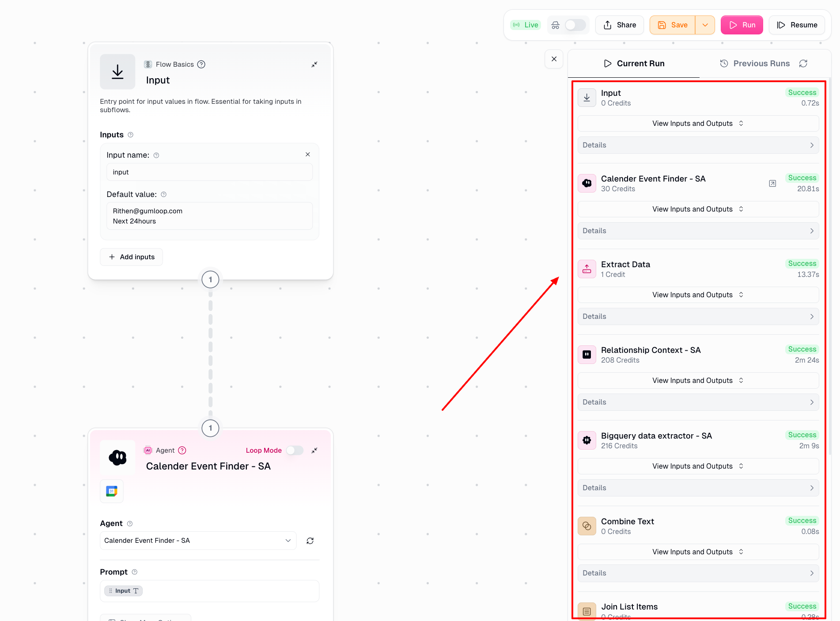The image size is (840, 621).
Task: Save the workflow
Action: [x=673, y=25]
